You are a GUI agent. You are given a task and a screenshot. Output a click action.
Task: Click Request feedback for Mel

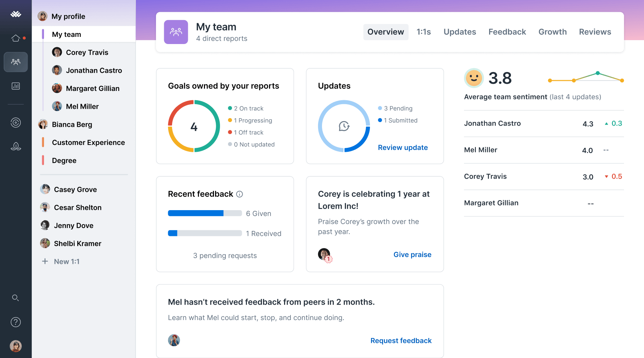pos(401,340)
